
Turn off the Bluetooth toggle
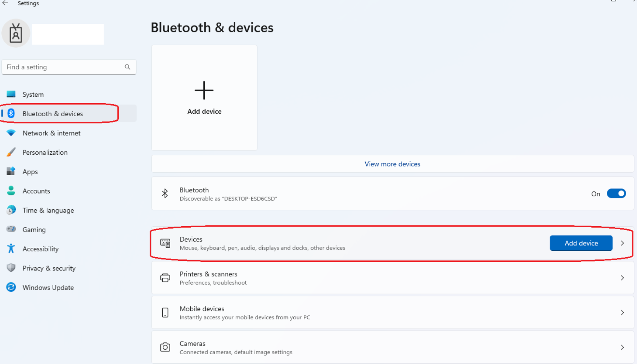pos(616,194)
